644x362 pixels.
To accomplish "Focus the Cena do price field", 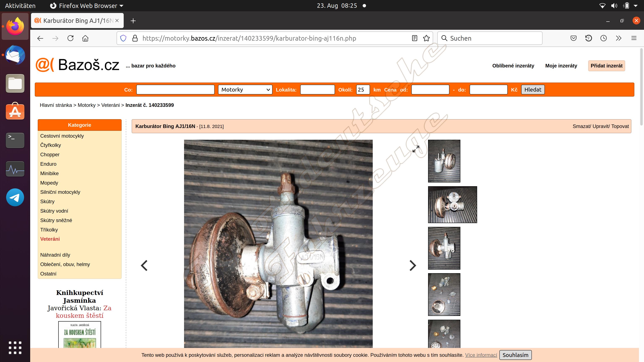I will click(x=488, y=89).
